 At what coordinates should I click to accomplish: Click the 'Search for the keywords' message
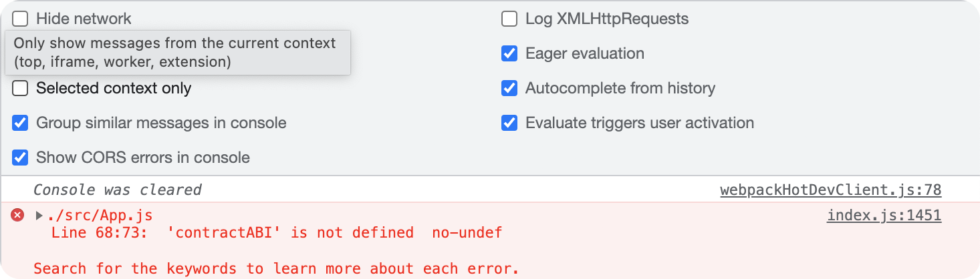click(x=276, y=268)
